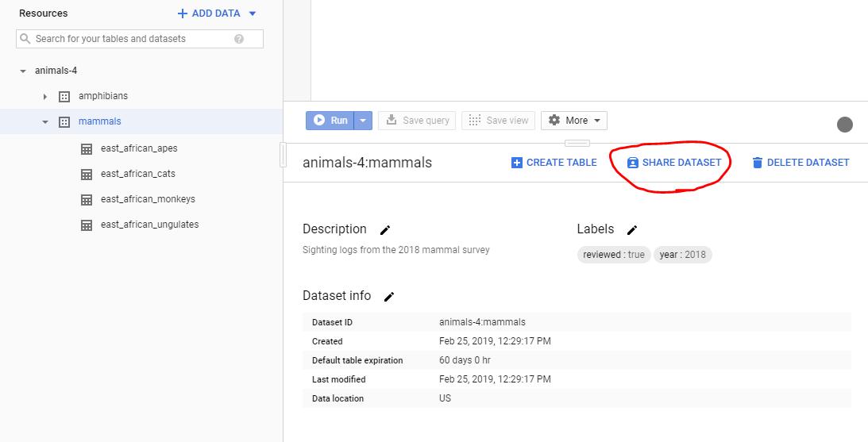Screen dimensions: 868x442
Task: Click the Resources panel heading
Action: [43, 13]
